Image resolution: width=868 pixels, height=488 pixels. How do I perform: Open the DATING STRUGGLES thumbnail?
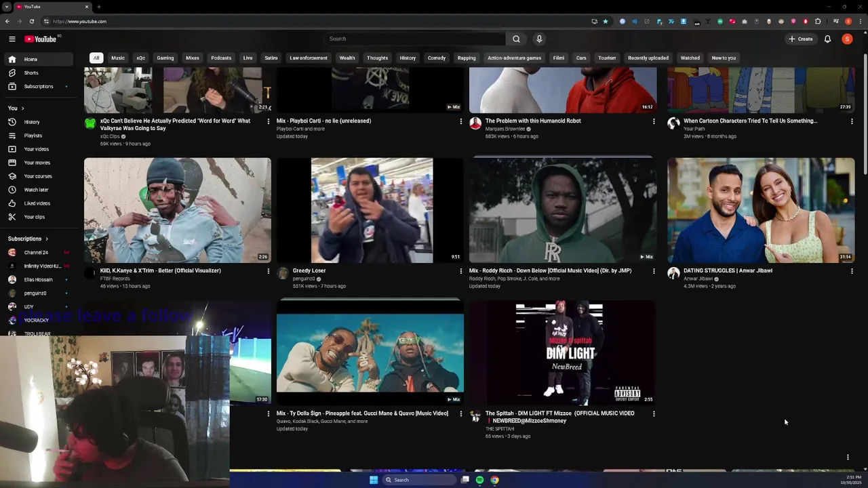tap(761, 210)
